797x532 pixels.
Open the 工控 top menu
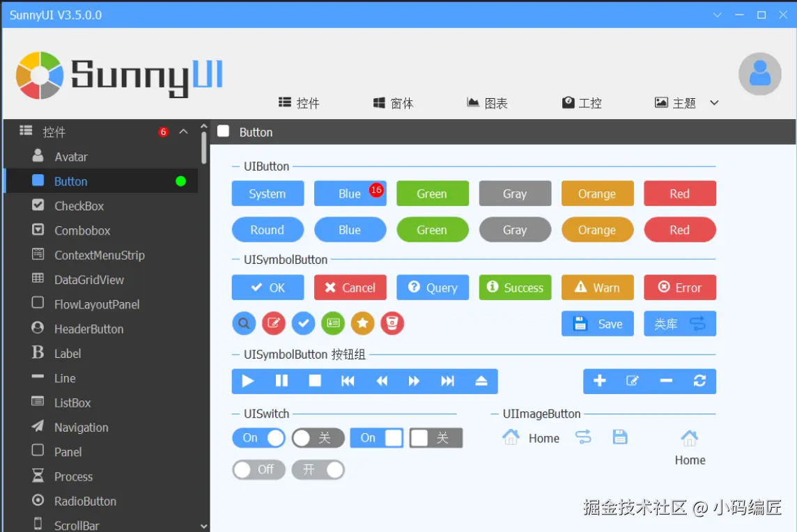pyautogui.click(x=582, y=103)
